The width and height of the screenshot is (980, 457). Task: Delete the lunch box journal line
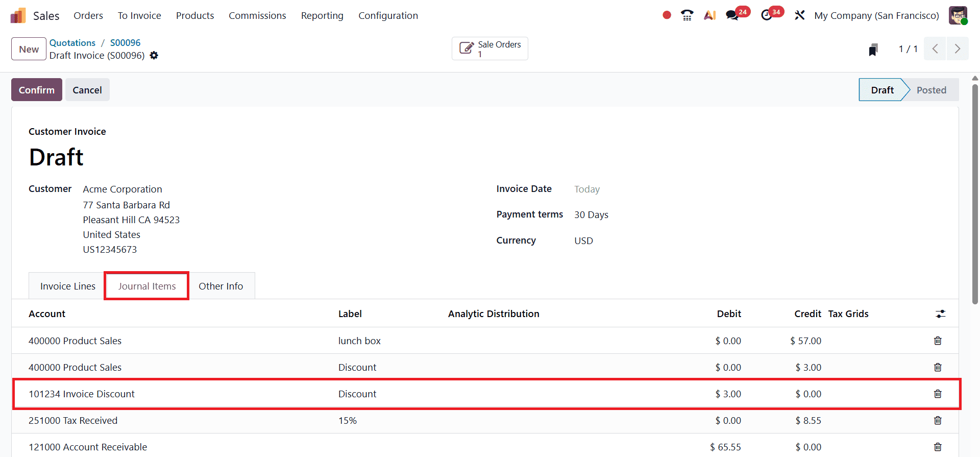(938, 341)
